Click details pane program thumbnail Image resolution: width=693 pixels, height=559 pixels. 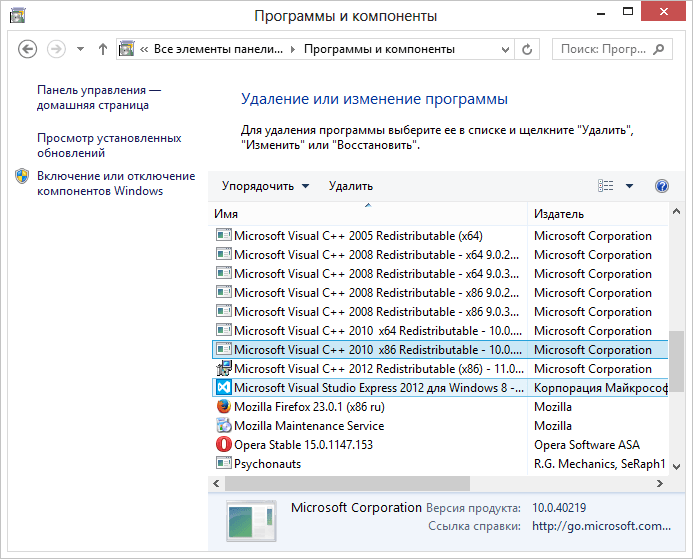click(x=251, y=521)
